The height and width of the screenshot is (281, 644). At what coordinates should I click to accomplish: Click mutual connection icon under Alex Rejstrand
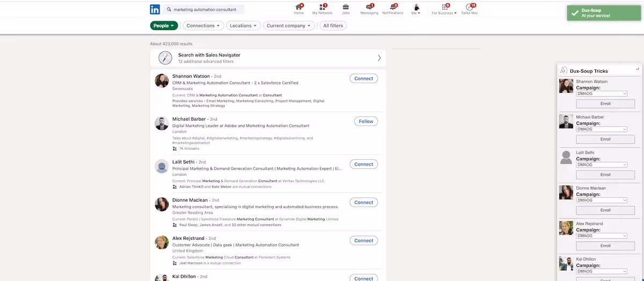point(174,263)
